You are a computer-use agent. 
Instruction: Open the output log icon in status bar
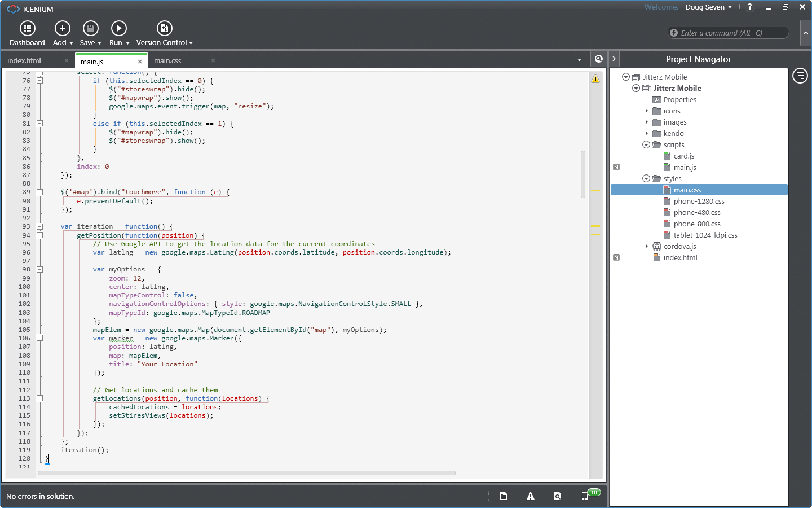pyautogui.click(x=504, y=496)
